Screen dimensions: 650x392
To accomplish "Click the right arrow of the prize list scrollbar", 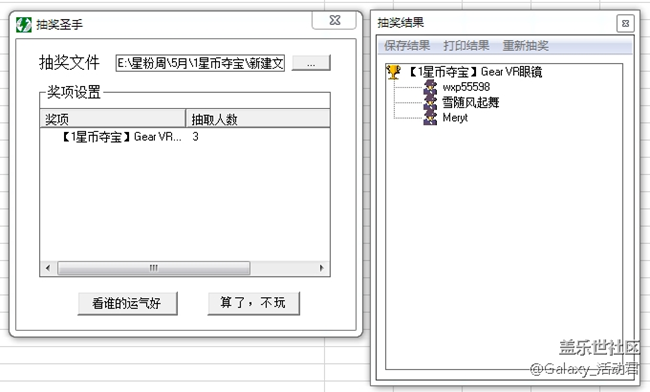I will pyautogui.click(x=321, y=268).
